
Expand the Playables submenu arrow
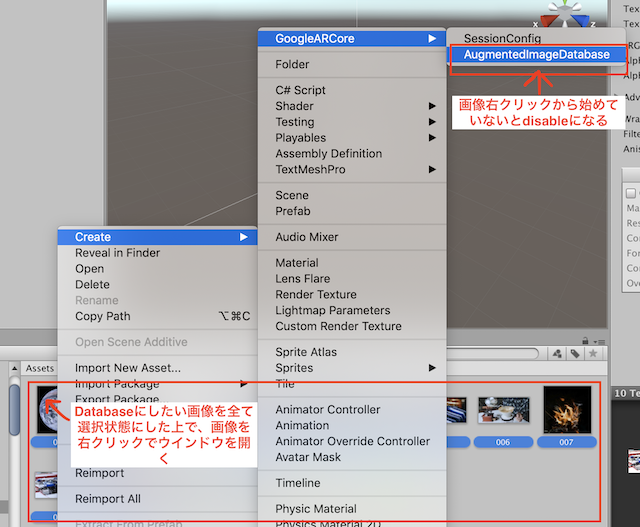432,138
